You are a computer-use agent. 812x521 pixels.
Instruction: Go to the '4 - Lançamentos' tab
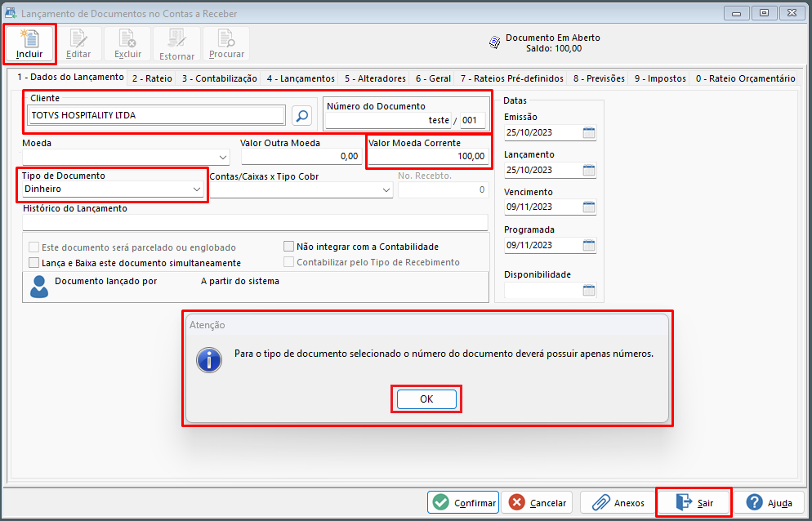301,78
